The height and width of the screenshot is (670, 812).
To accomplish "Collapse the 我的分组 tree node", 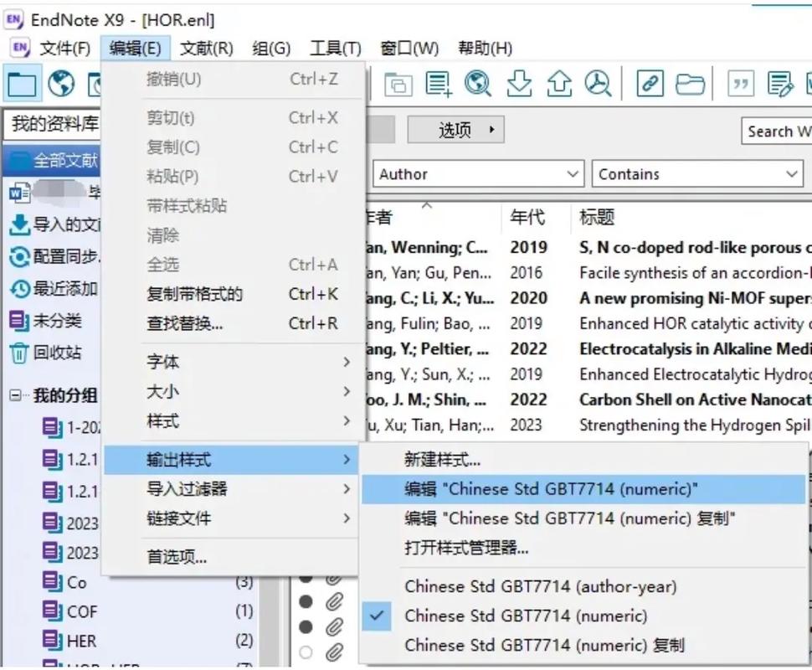I will 15,396.
